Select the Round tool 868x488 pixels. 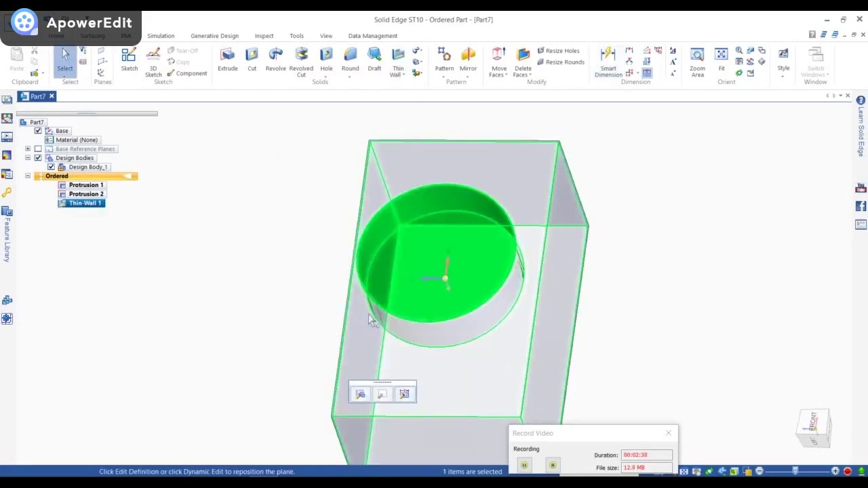click(x=350, y=60)
